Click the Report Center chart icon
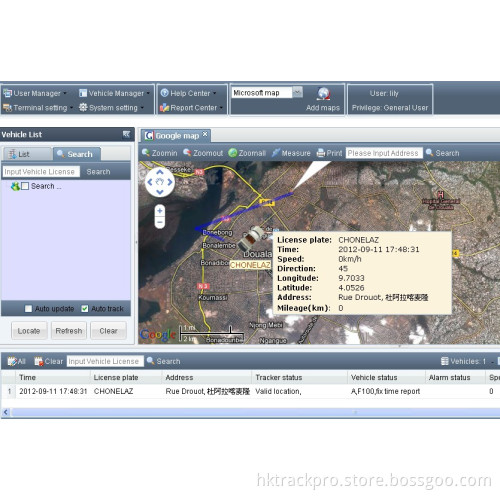This screenshot has height=500, width=500. [x=164, y=107]
